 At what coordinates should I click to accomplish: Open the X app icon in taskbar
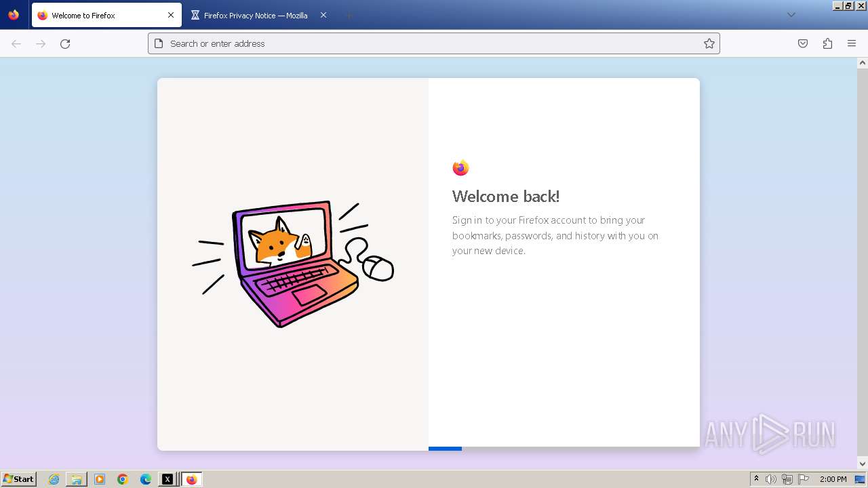click(167, 479)
